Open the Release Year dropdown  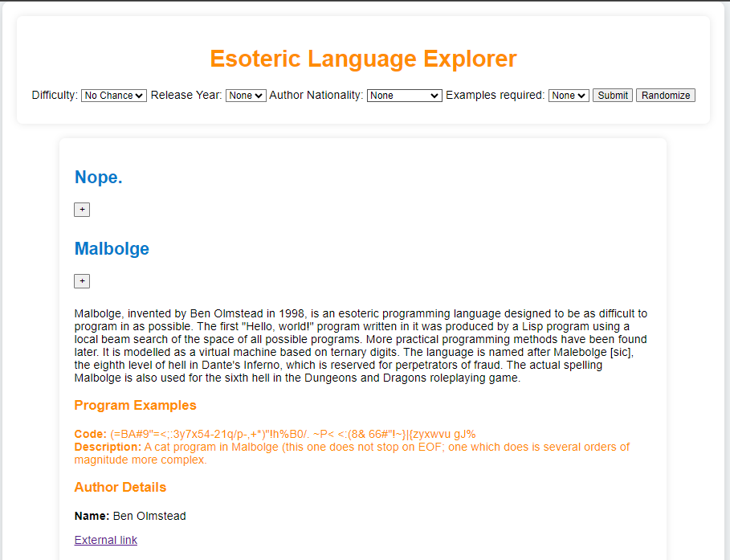[x=246, y=96]
